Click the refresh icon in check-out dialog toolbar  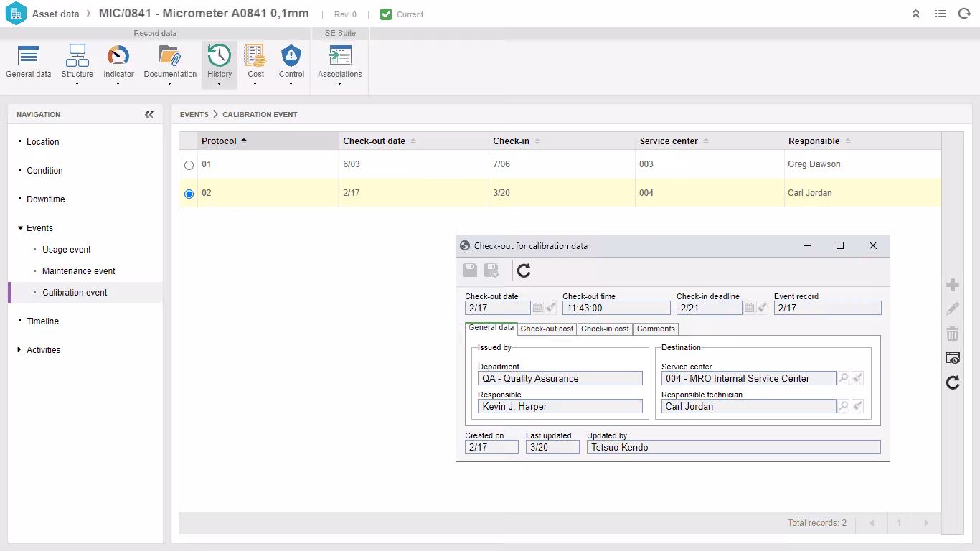(524, 270)
